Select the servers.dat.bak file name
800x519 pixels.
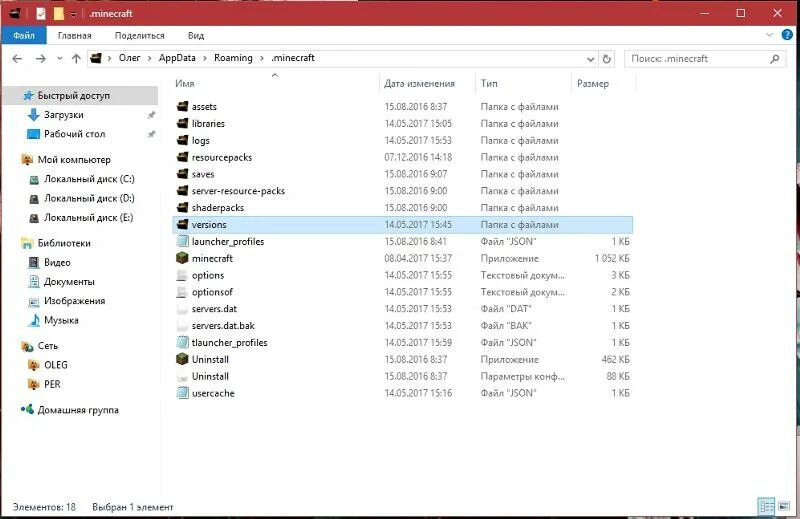coord(223,325)
